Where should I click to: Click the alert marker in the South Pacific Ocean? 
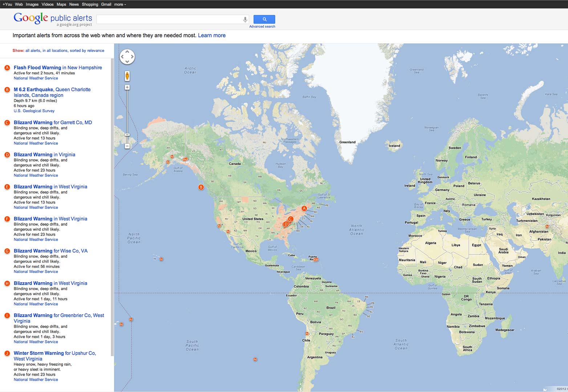(255, 359)
